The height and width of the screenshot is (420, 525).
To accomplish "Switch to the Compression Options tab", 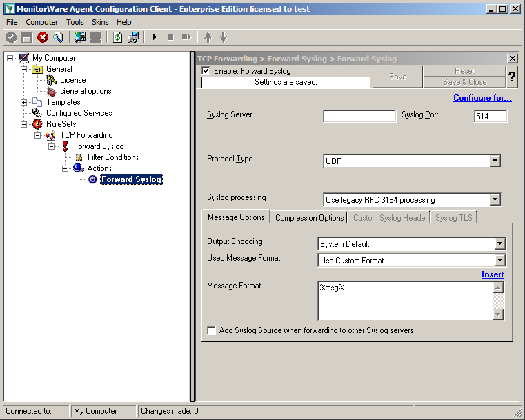I will [309, 218].
